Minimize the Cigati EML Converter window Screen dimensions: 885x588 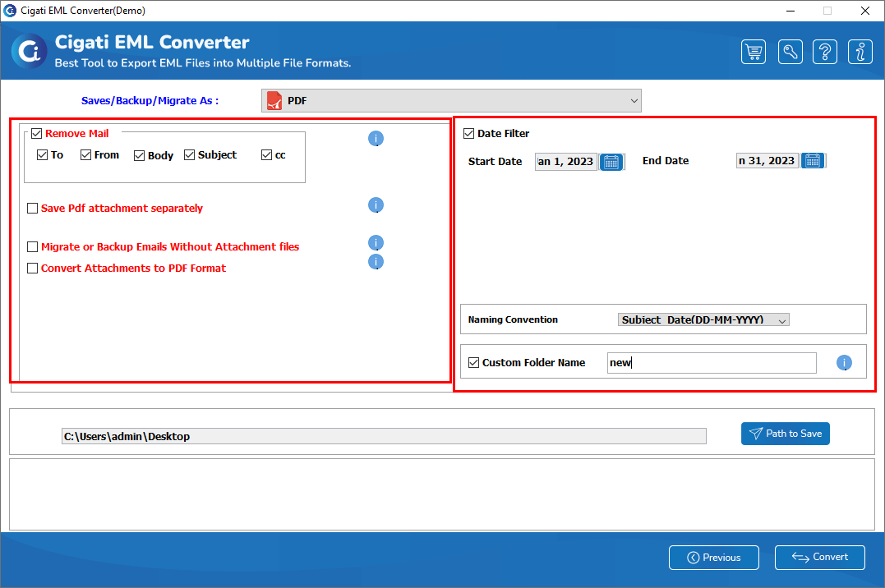point(791,11)
